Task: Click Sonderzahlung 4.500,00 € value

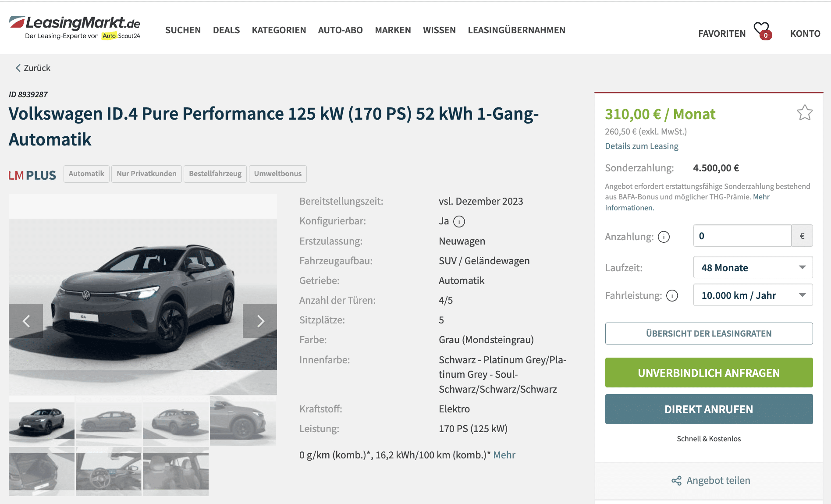Action: [716, 168]
